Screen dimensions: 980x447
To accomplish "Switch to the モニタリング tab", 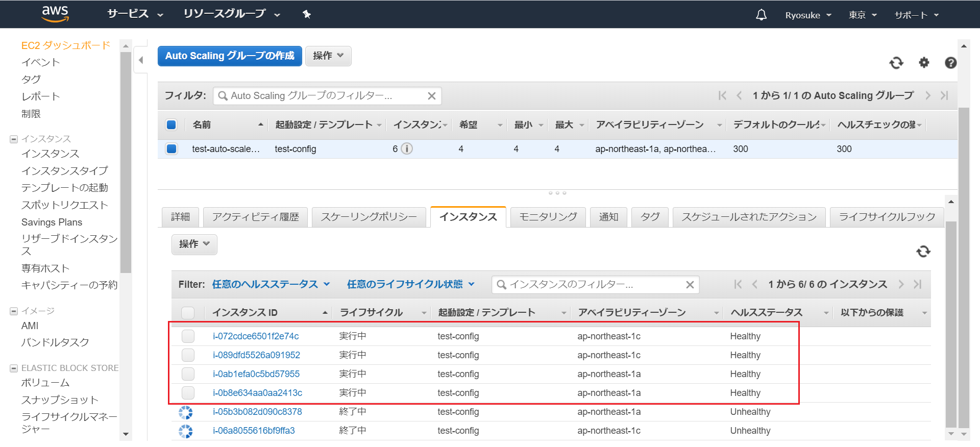I will point(548,217).
